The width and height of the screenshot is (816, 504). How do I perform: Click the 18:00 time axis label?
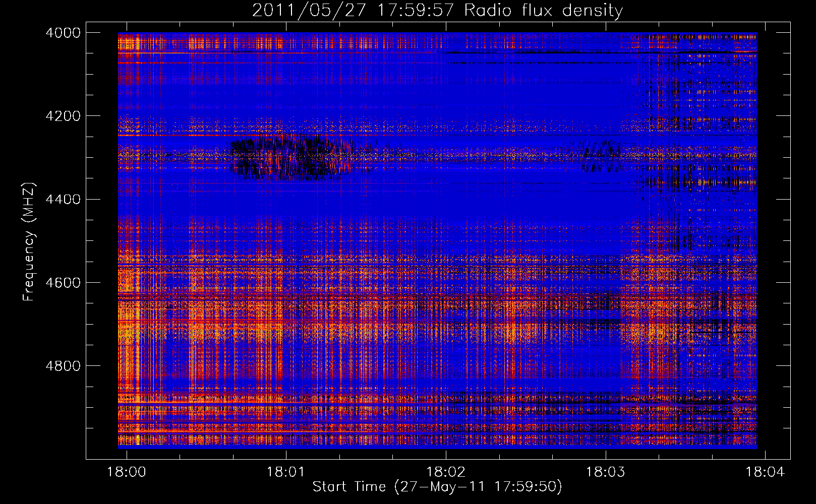click(127, 472)
